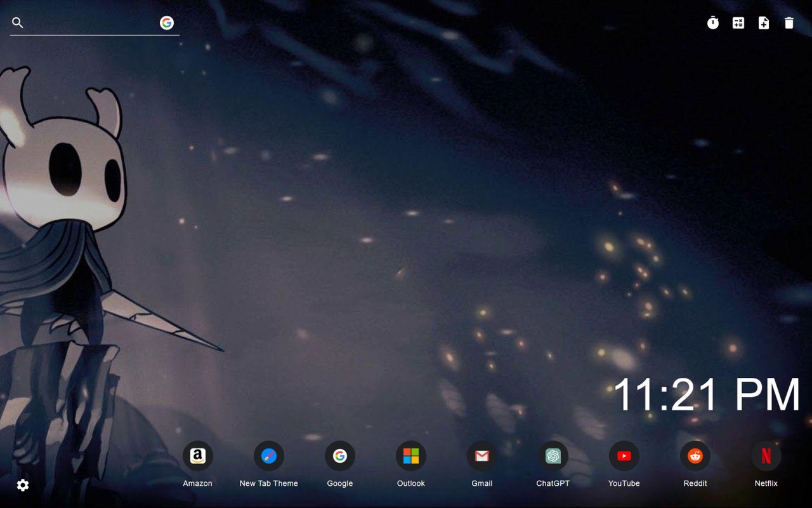Click the Outlook label text
The image size is (812, 508).
(x=411, y=483)
